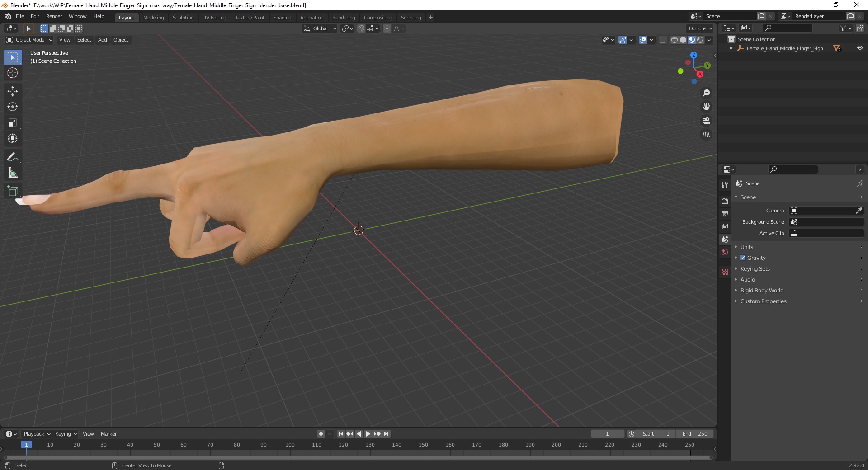Click the End frame field
The height and width of the screenshot is (470, 868).
695,434
